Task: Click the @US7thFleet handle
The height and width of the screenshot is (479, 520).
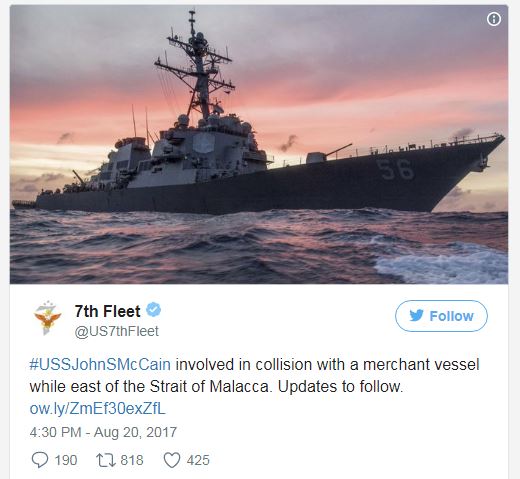Action: pos(117,331)
